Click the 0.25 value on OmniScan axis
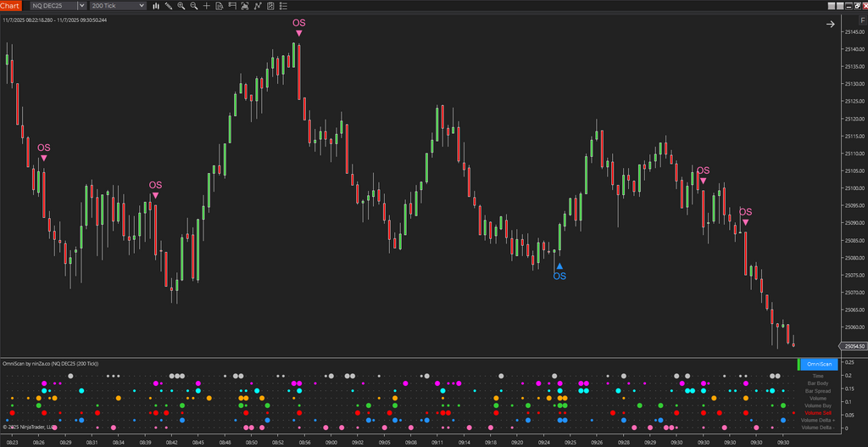The width and height of the screenshot is (868, 447). coord(849,362)
